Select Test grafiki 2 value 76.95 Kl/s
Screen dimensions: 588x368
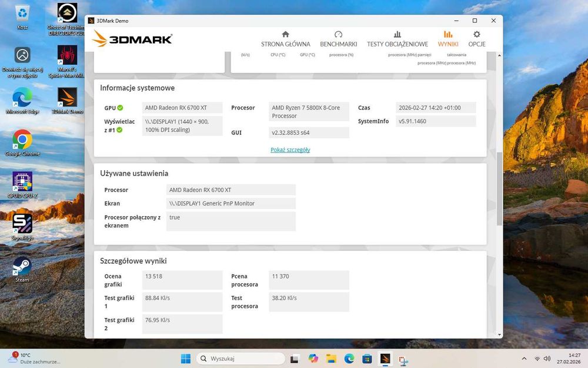pyautogui.click(x=182, y=324)
